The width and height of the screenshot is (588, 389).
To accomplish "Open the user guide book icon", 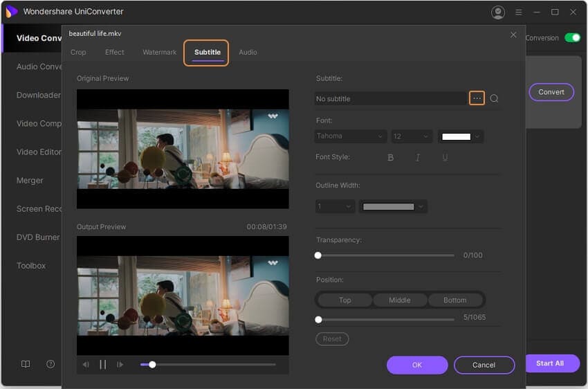I will 26,364.
